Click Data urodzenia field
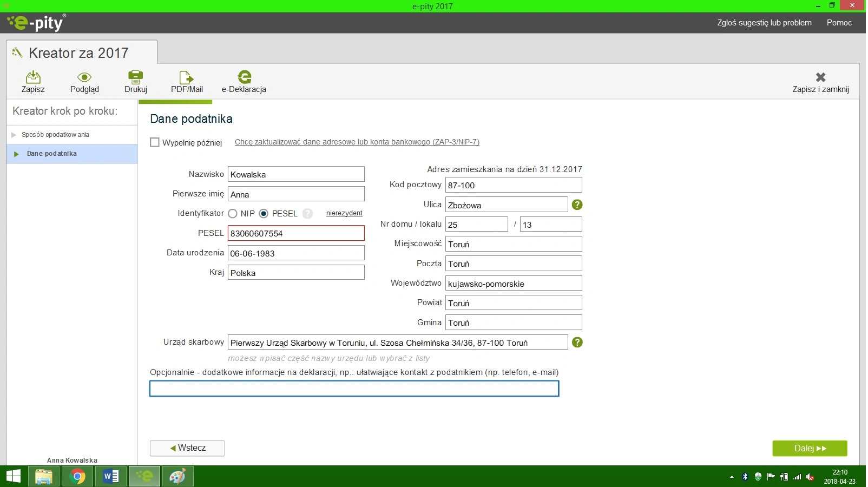Viewport: 868px width, 487px height. click(x=296, y=253)
